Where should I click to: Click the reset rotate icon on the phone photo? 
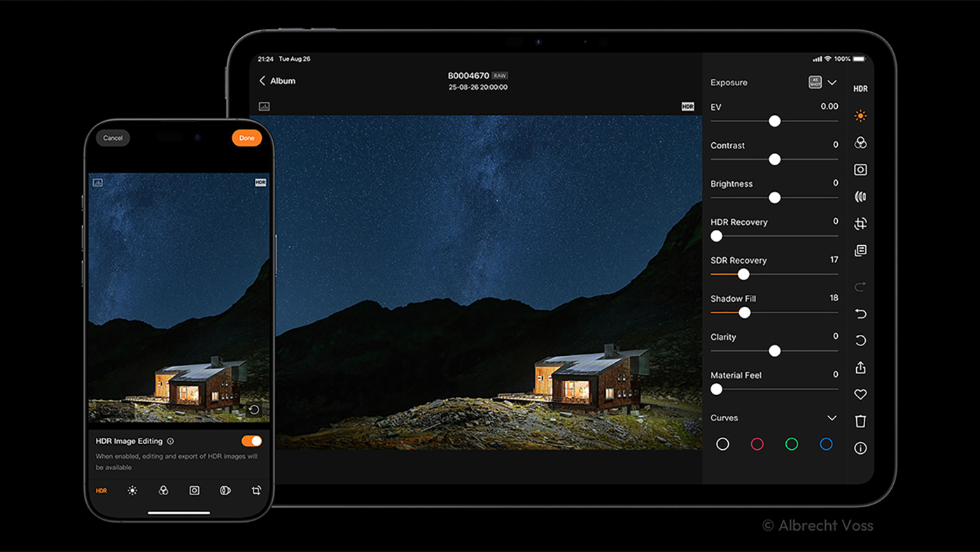click(254, 410)
